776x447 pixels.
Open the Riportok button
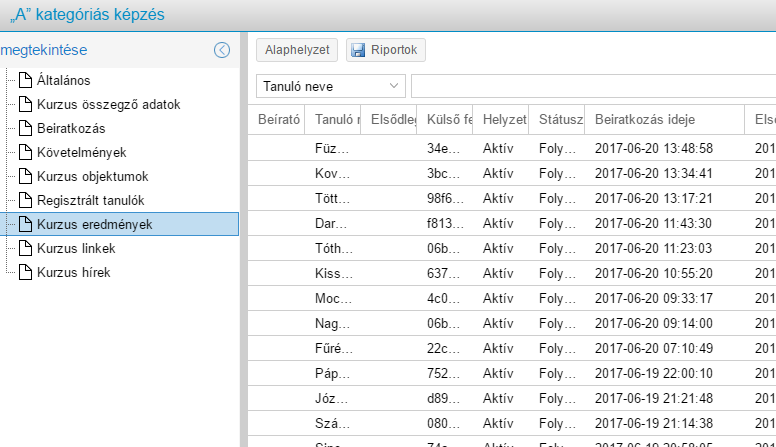(387, 50)
